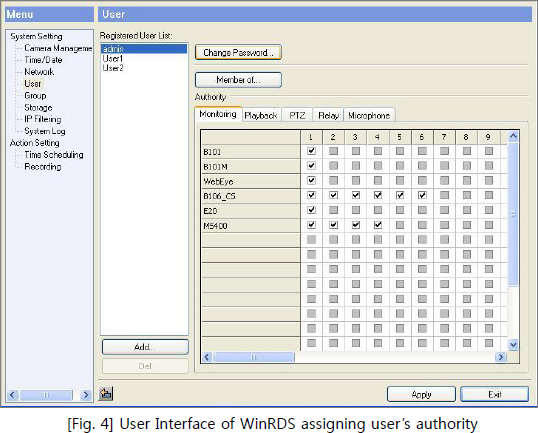538x433 pixels.
Task: Switch to the PTZ tab
Action: click(297, 115)
